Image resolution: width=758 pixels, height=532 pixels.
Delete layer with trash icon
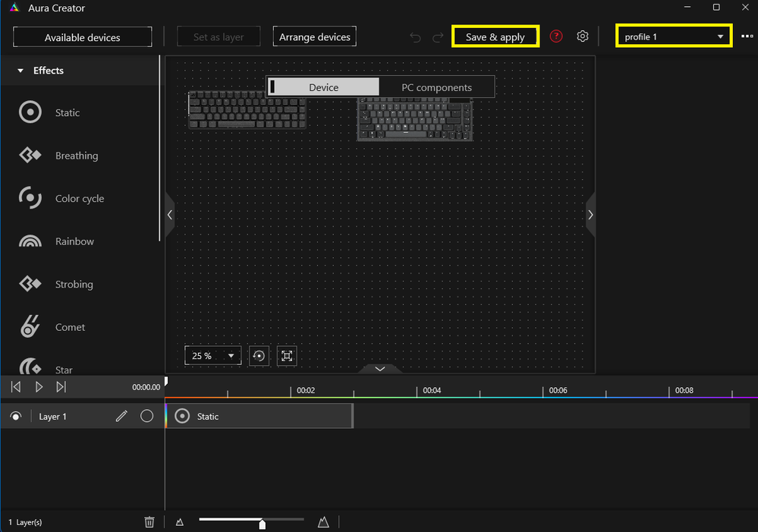click(x=149, y=522)
